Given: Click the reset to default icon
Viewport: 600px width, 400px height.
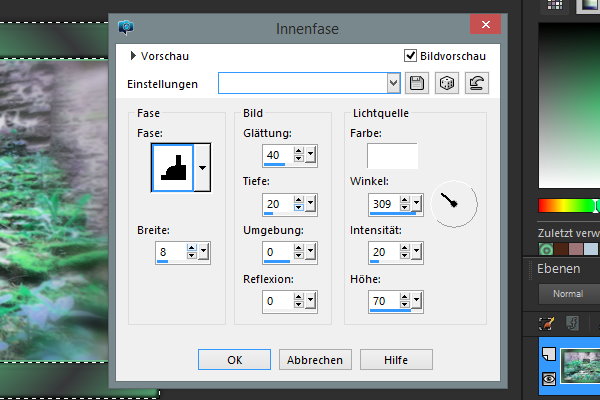Looking at the screenshot, I should 476,84.
